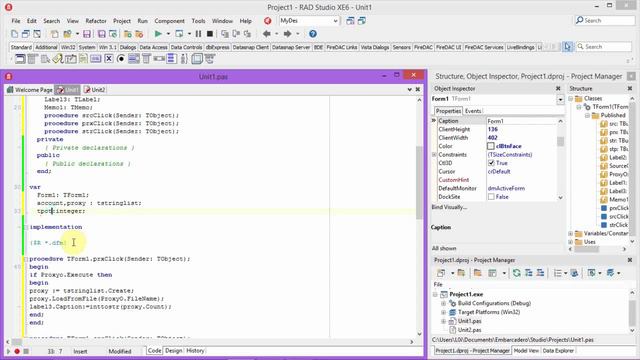Open the Refactor menu
This screenshot has height=360, width=640.
[x=96, y=21]
